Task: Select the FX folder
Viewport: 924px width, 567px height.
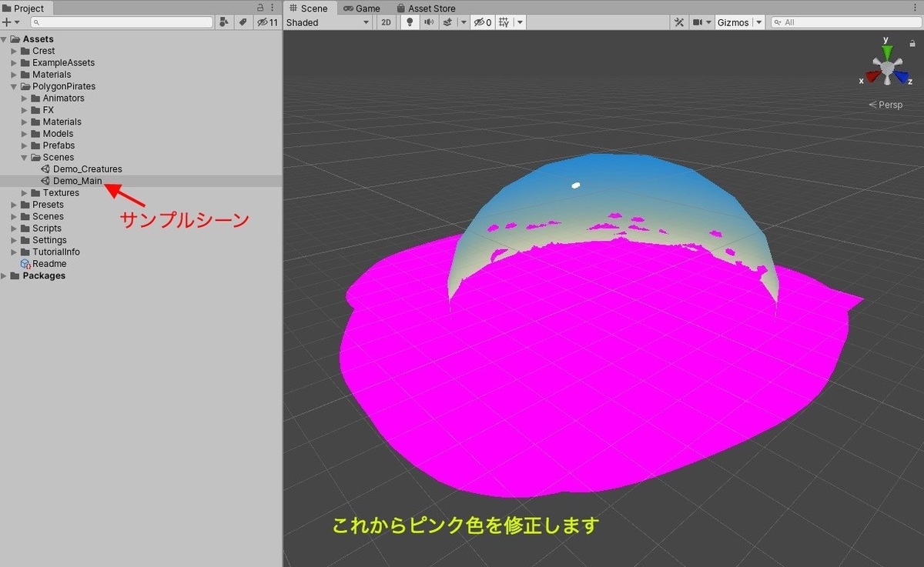Action: click(x=48, y=110)
